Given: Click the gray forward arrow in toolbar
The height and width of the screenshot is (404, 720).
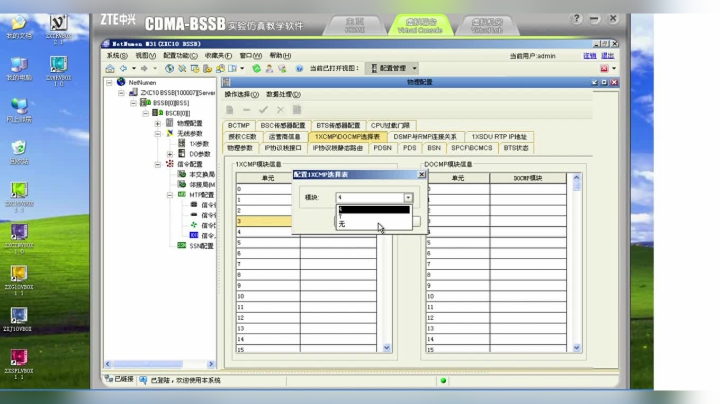Looking at the screenshot, I should (x=144, y=68).
